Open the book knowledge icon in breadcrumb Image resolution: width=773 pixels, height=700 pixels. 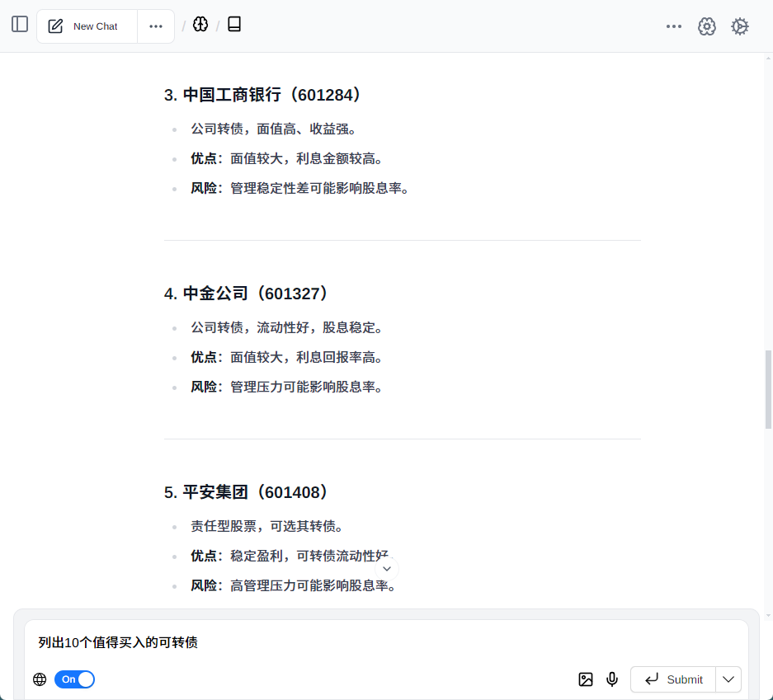click(x=234, y=24)
